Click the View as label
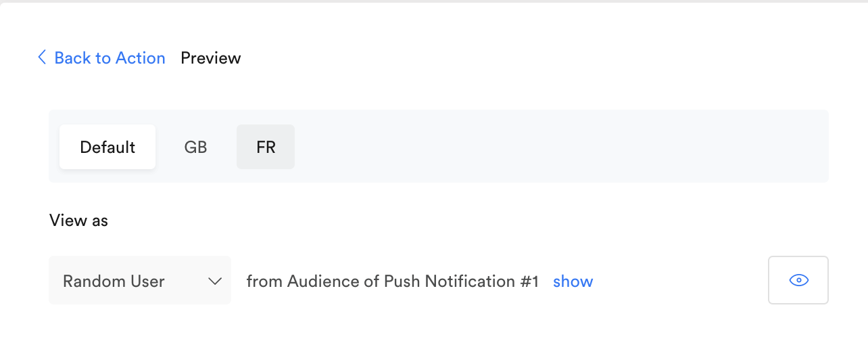 tap(78, 221)
